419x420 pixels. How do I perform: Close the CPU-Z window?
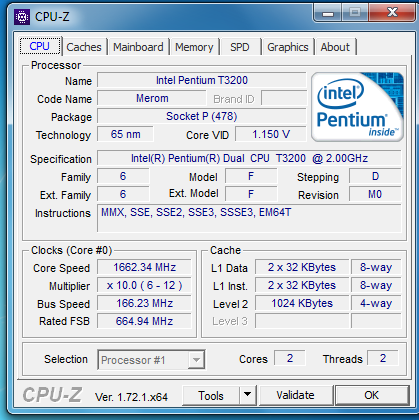tap(393, 13)
